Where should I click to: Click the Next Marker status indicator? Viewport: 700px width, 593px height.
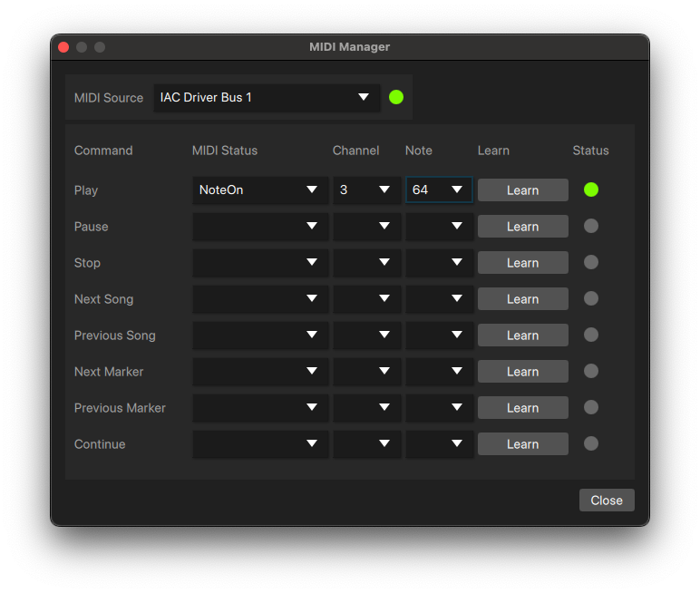click(591, 372)
